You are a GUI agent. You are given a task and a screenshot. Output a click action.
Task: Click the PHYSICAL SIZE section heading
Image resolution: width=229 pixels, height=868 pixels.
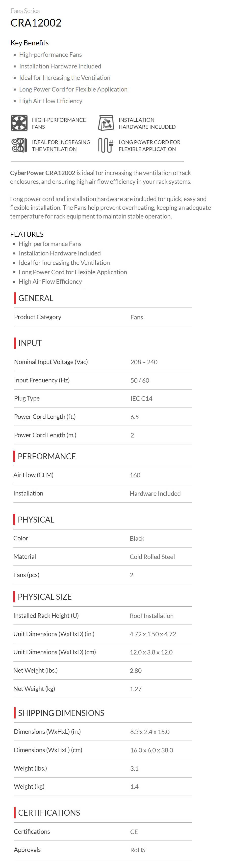pyautogui.click(x=44, y=597)
